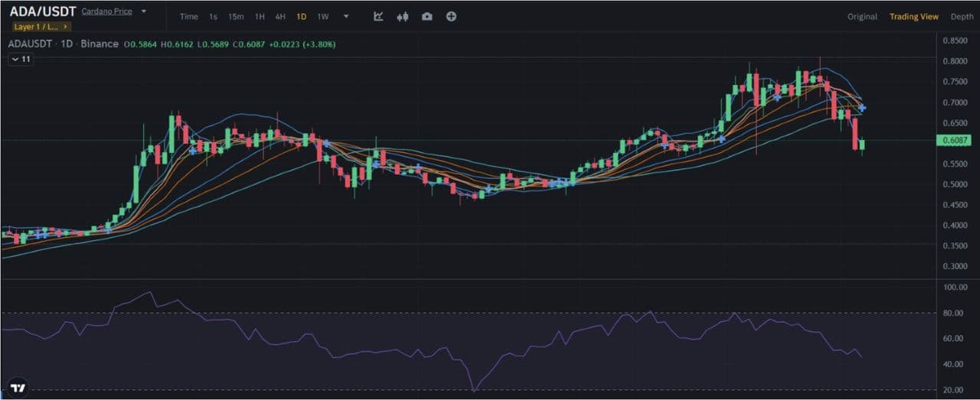The image size is (980, 400).
Task: Click the Layer 1 / L... tag
Action: (x=40, y=26)
